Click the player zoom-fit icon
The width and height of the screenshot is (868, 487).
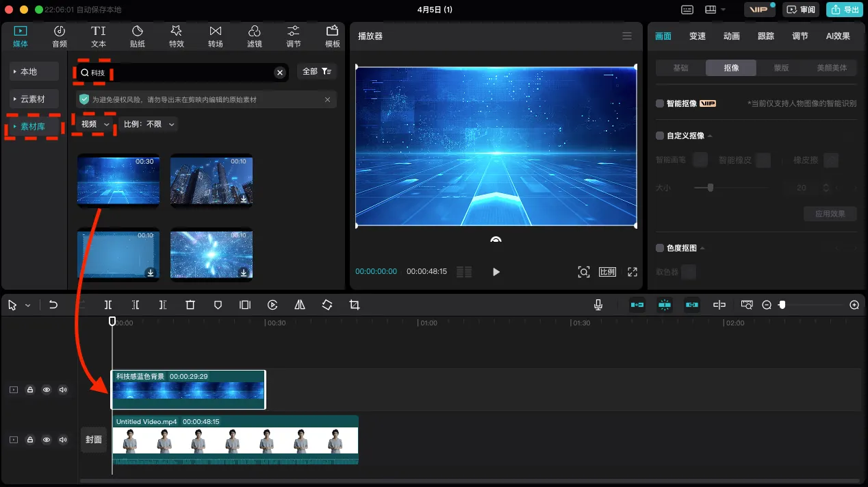pyautogui.click(x=584, y=272)
